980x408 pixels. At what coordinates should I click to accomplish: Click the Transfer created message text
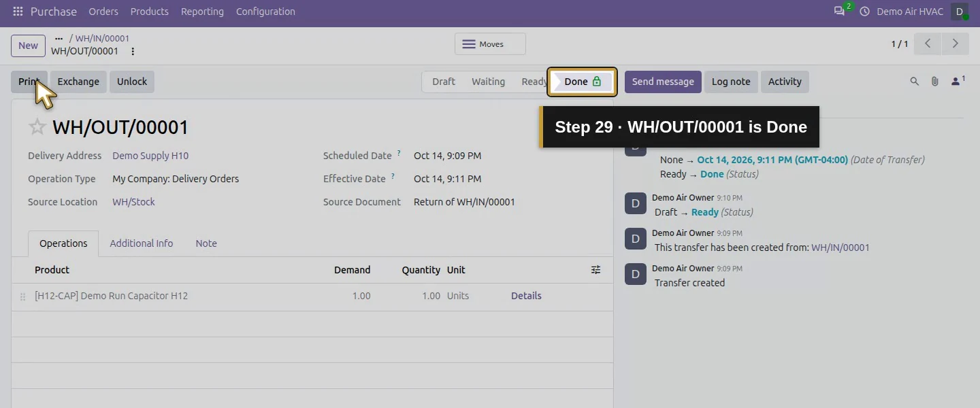click(x=689, y=283)
